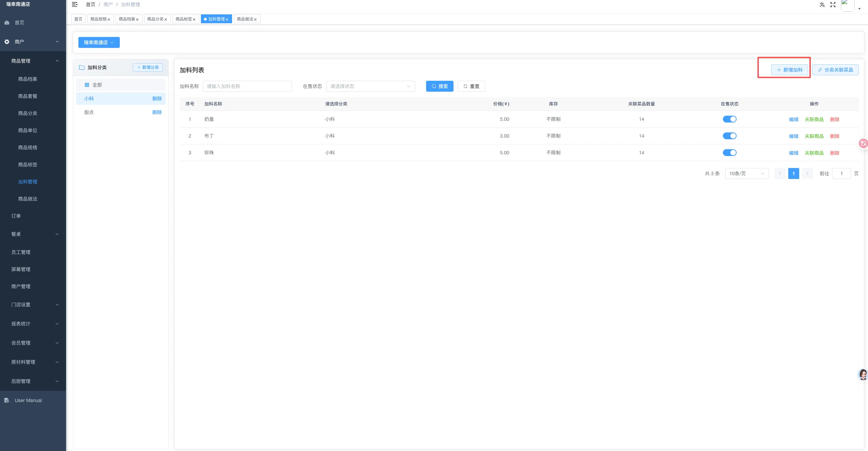
Task: Select page 1 in pagination
Action: [x=793, y=173]
